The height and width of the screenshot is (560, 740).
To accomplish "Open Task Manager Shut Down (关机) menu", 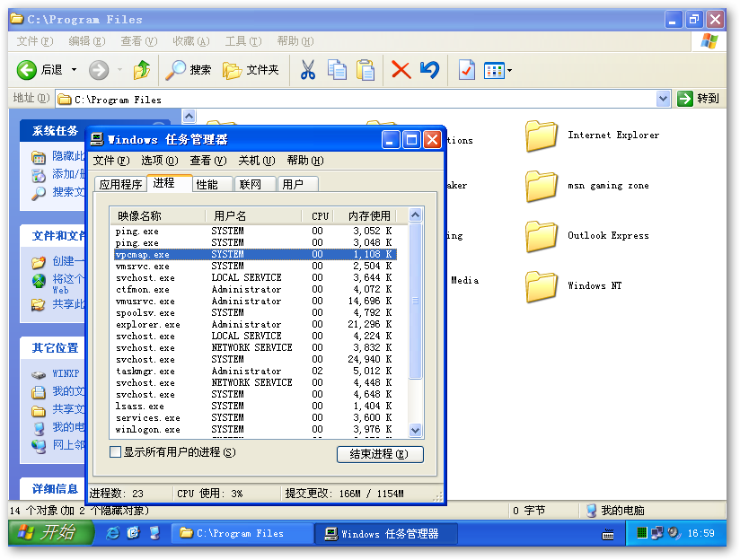I will [x=256, y=161].
